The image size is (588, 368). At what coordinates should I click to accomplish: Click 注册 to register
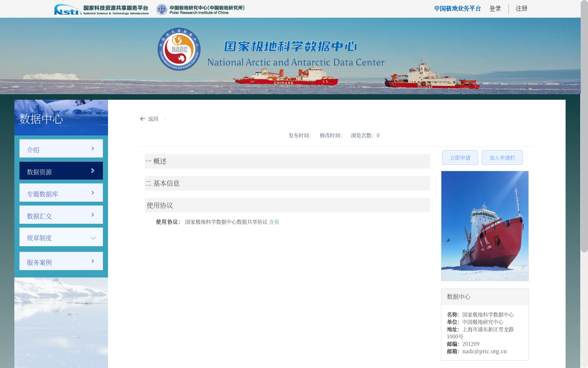pos(521,8)
